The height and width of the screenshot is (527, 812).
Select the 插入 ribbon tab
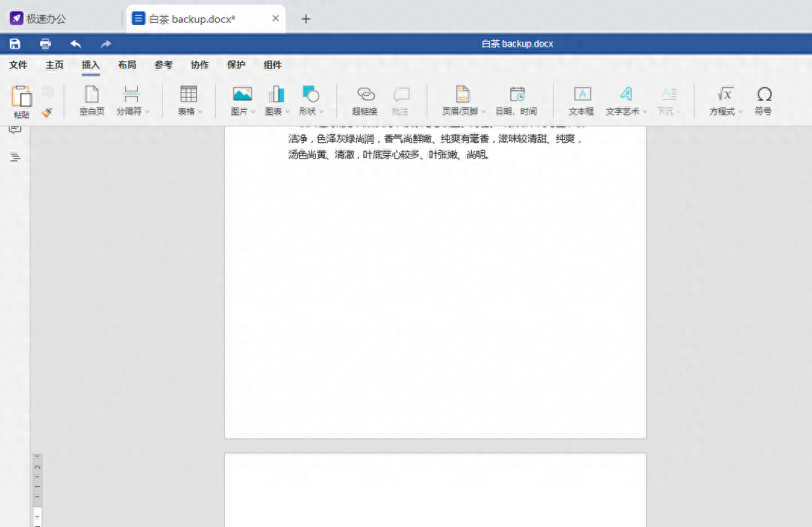[x=91, y=64]
